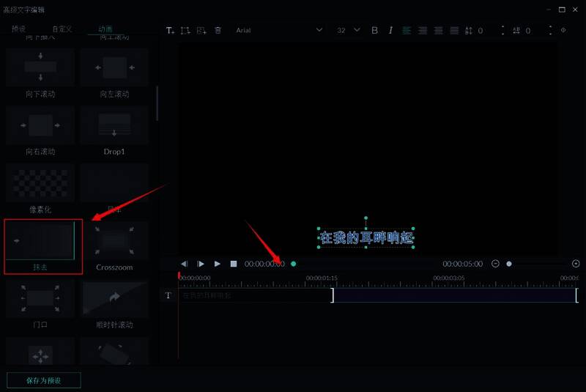Select the text clip in the timeline track
The width and height of the screenshot is (586, 392).
coord(378,295)
